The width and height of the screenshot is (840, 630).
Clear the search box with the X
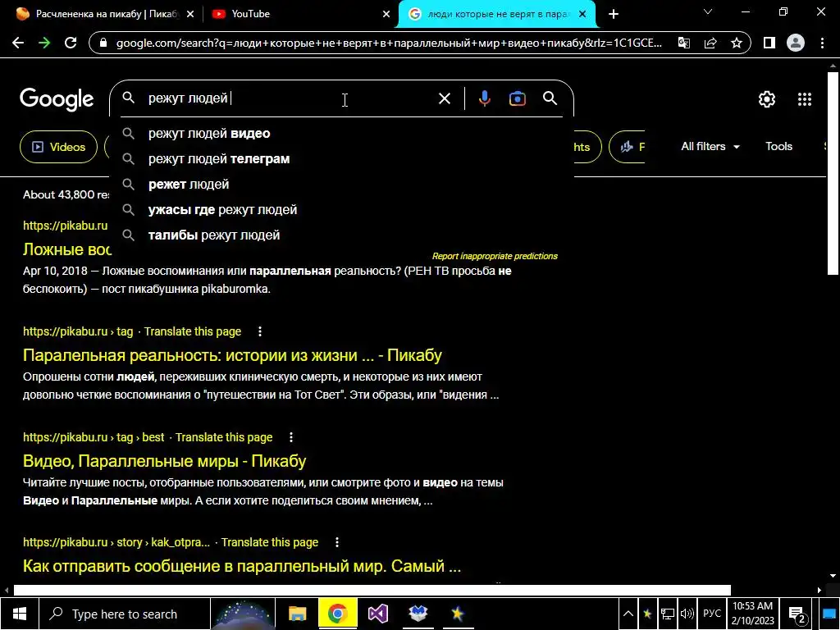click(x=444, y=98)
